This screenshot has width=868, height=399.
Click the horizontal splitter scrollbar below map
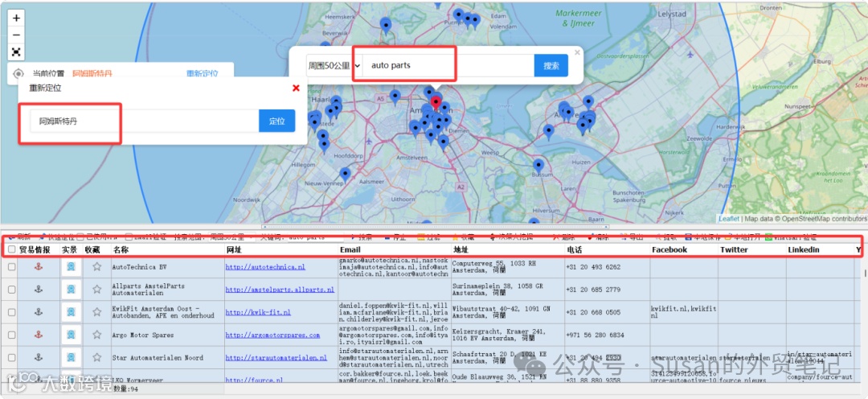coord(435,227)
